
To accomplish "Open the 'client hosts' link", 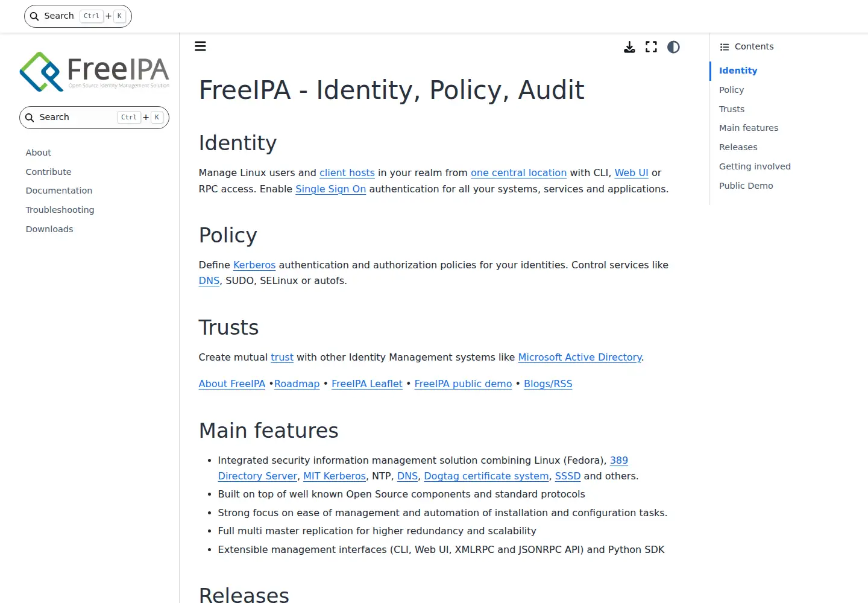I will tap(347, 173).
